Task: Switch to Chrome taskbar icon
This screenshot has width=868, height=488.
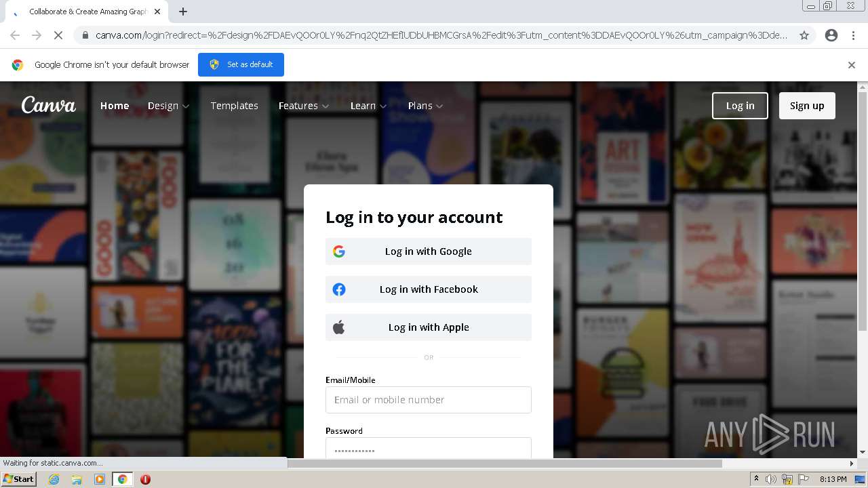Action: 122,479
